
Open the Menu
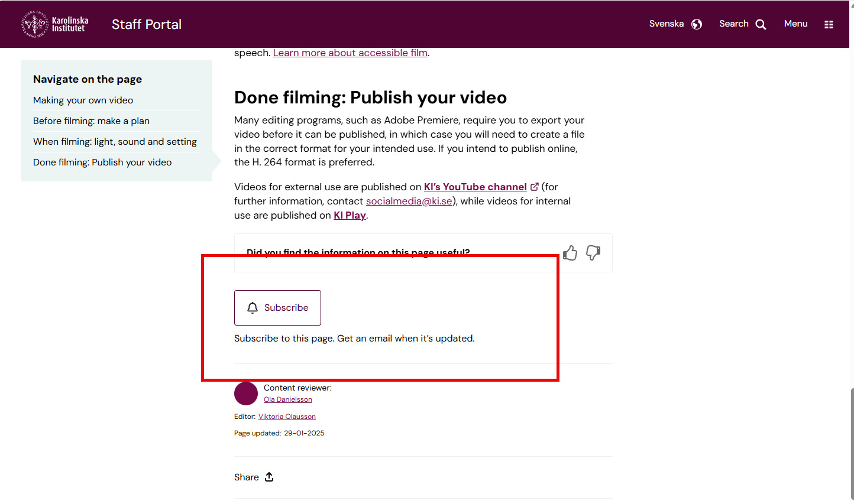click(795, 24)
